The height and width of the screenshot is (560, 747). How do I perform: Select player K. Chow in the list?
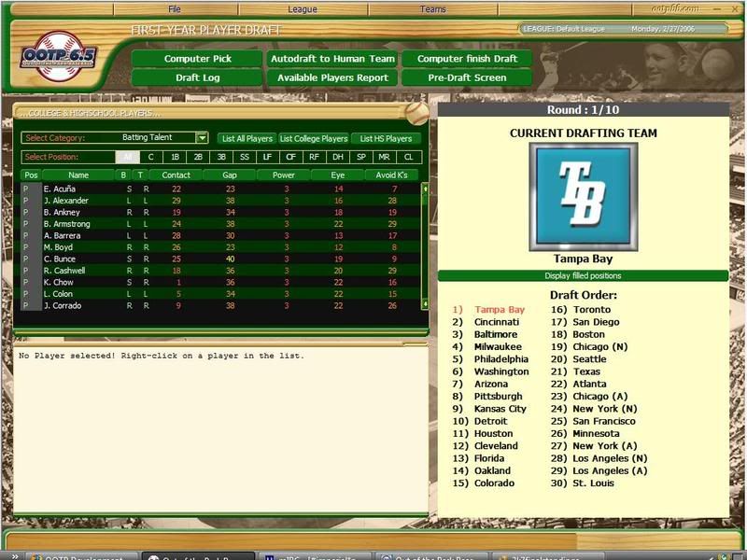click(x=221, y=283)
